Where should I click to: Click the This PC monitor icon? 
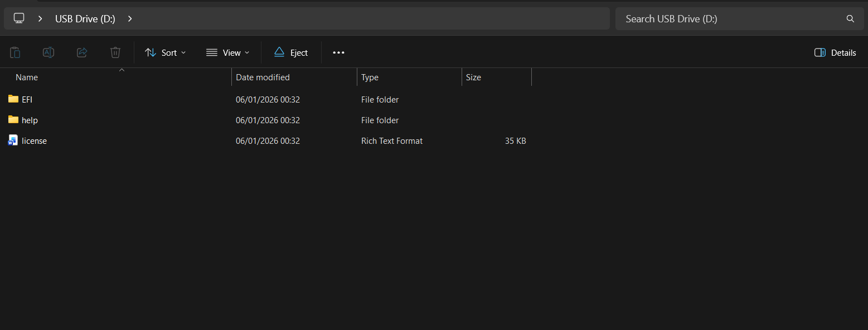pos(19,18)
